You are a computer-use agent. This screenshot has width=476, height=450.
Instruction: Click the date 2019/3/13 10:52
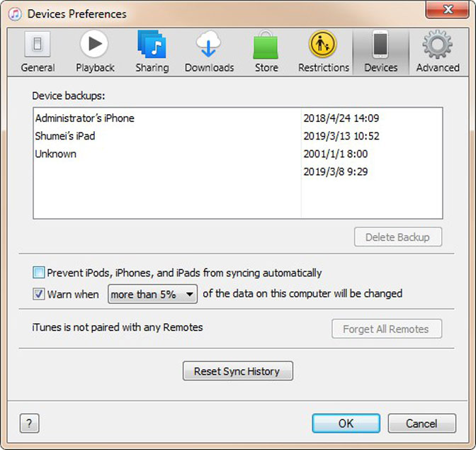[x=341, y=136]
